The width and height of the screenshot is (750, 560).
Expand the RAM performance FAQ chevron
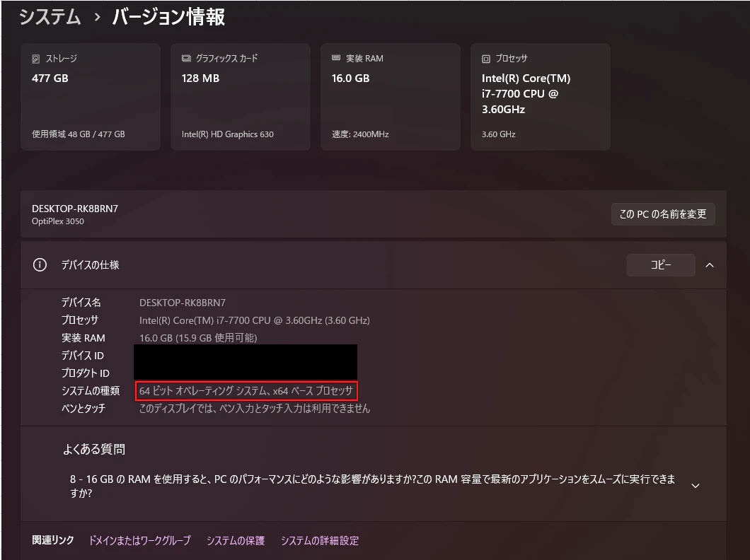coord(696,486)
